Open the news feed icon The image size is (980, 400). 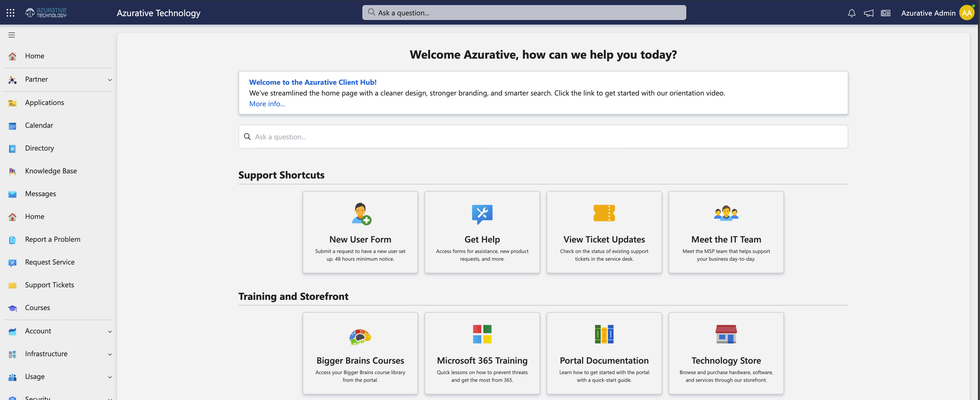[x=886, y=13]
